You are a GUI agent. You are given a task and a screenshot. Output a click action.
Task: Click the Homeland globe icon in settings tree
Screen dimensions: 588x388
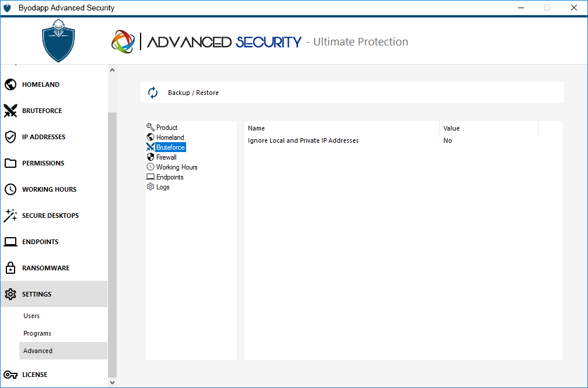(x=150, y=137)
